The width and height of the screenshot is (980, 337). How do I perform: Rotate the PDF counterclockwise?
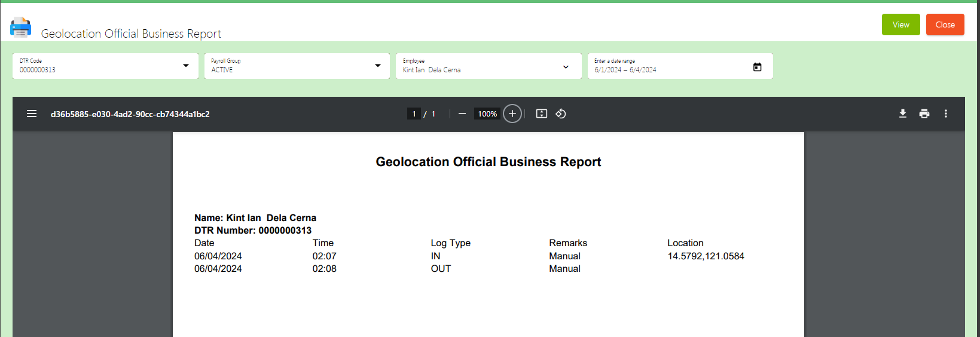561,114
